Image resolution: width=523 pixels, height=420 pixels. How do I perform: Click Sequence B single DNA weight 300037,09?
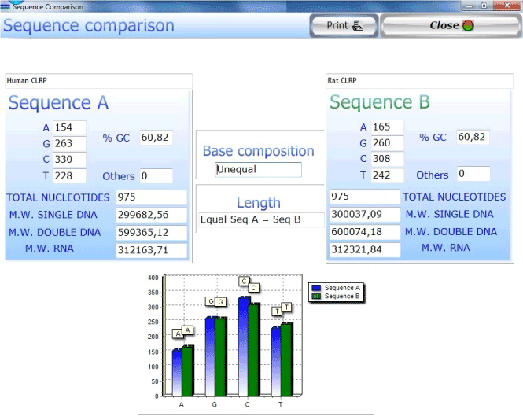coord(365,215)
